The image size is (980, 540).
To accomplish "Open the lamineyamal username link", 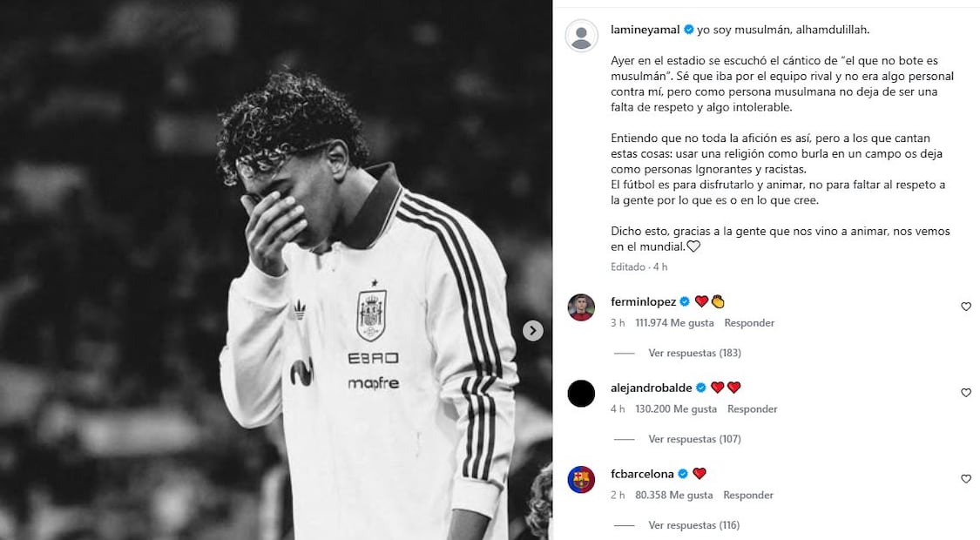I will pyautogui.click(x=645, y=30).
